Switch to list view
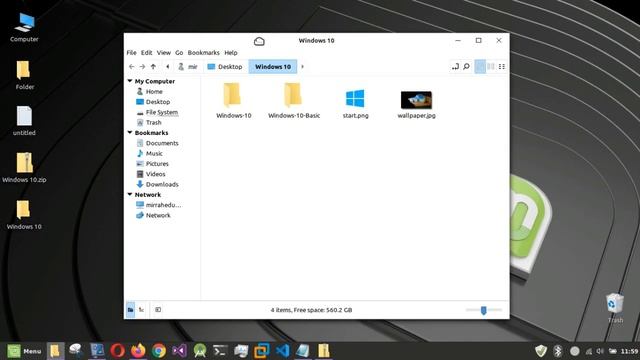This screenshot has height=360, width=640. [491, 67]
